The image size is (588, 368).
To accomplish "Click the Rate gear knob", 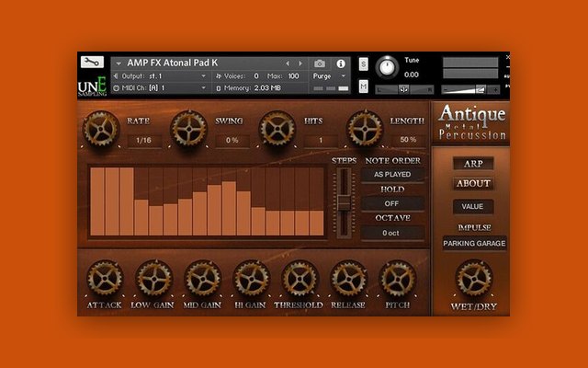I will (101, 129).
